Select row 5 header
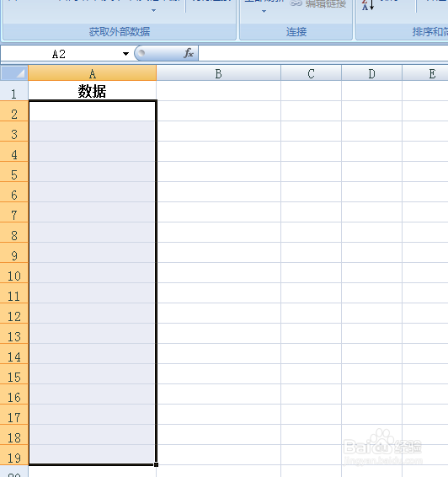Image resolution: width=448 pixels, height=477 pixels. pyautogui.click(x=14, y=172)
